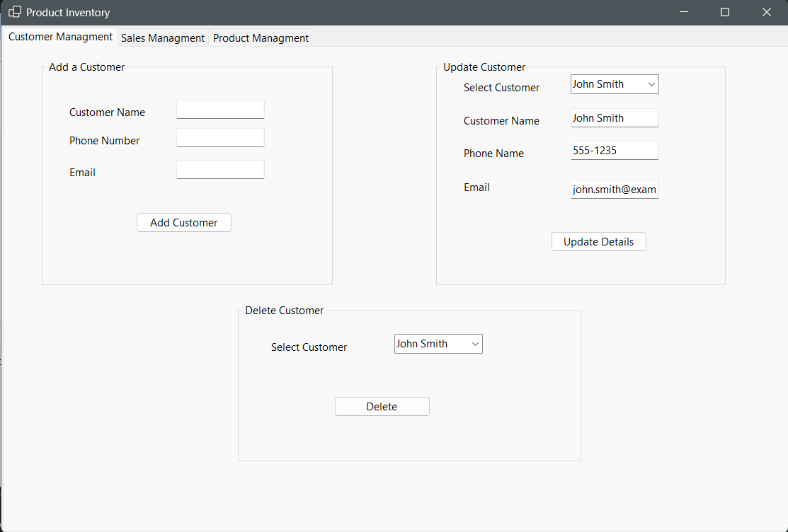Click the Delete button

[x=382, y=406]
